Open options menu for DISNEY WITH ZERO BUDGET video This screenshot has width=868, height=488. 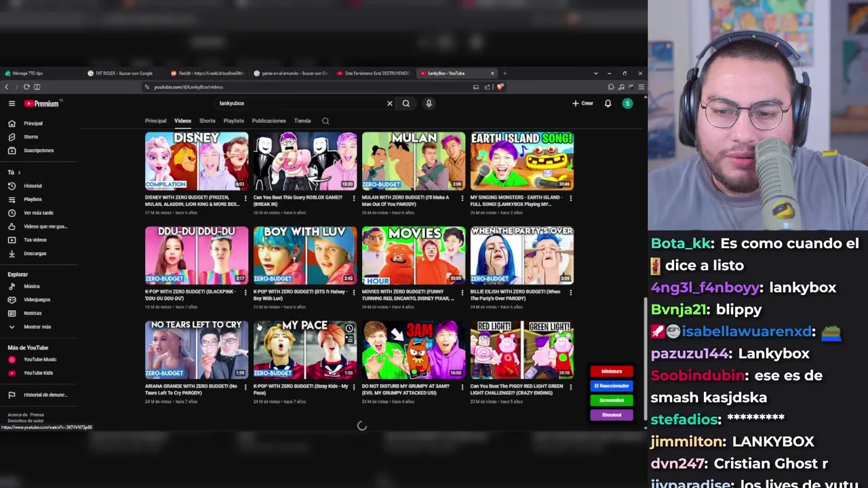click(x=245, y=198)
